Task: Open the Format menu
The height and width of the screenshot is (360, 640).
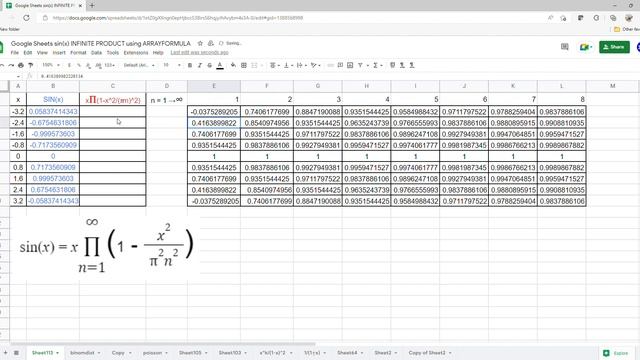Action: [x=78, y=53]
